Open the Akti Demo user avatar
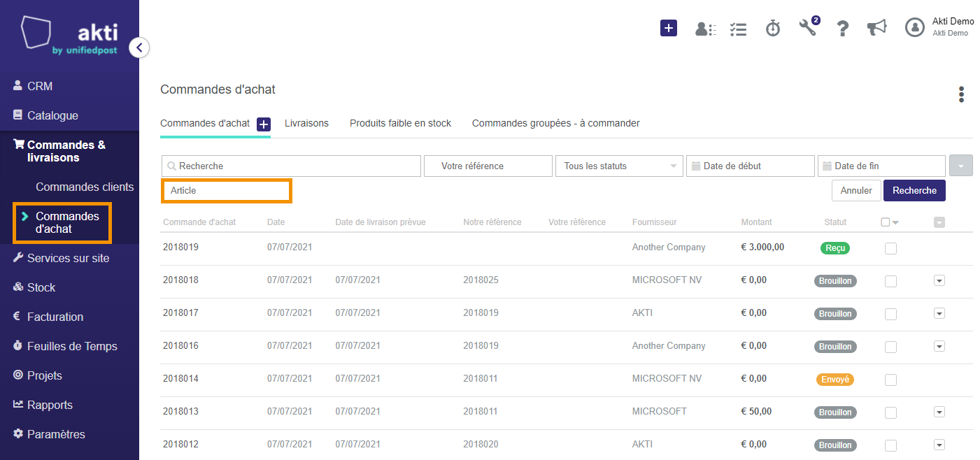The height and width of the screenshot is (460, 980). point(914,27)
